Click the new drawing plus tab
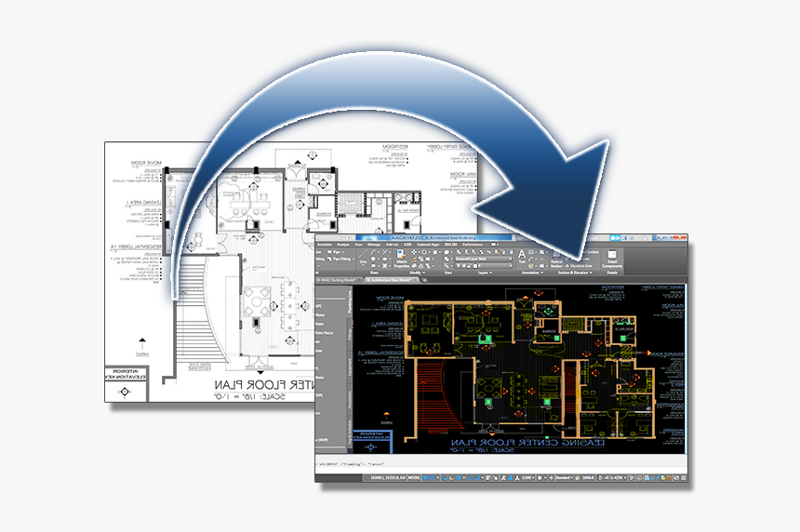The width and height of the screenshot is (800, 532). [424, 280]
